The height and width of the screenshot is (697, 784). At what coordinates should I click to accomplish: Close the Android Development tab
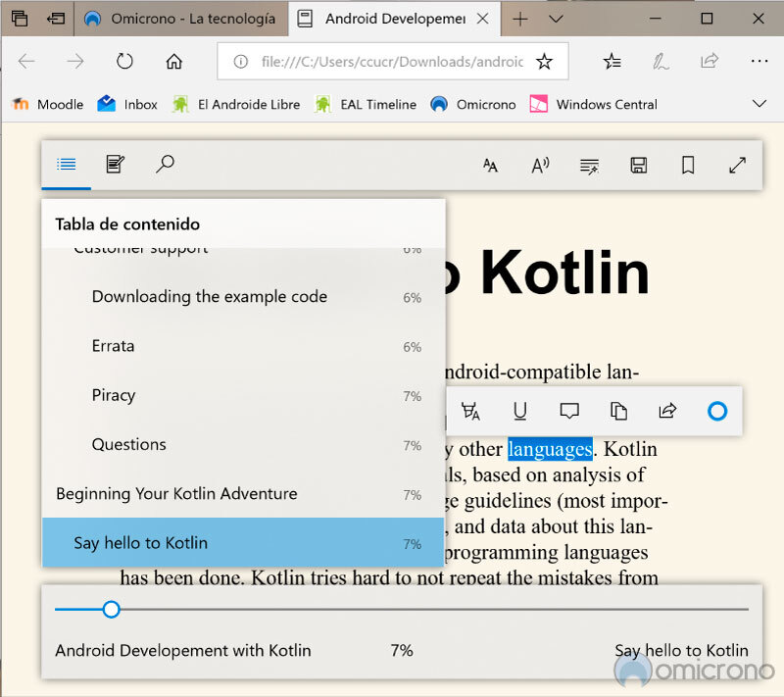coord(482,19)
